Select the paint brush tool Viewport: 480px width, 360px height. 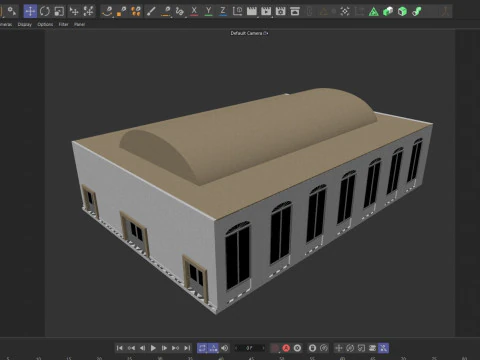click(151, 11)
